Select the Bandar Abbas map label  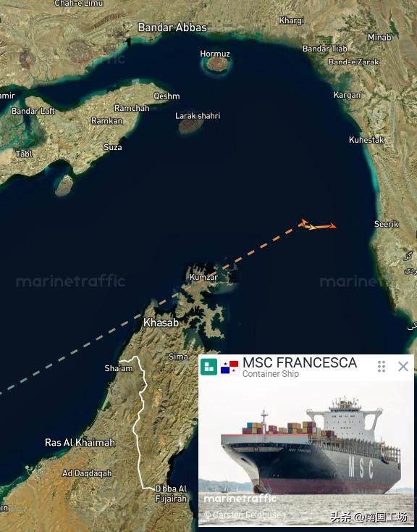coord(172,28)
